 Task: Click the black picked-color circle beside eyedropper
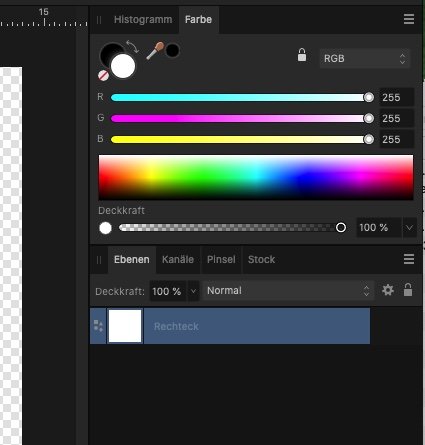coord(172,51)
